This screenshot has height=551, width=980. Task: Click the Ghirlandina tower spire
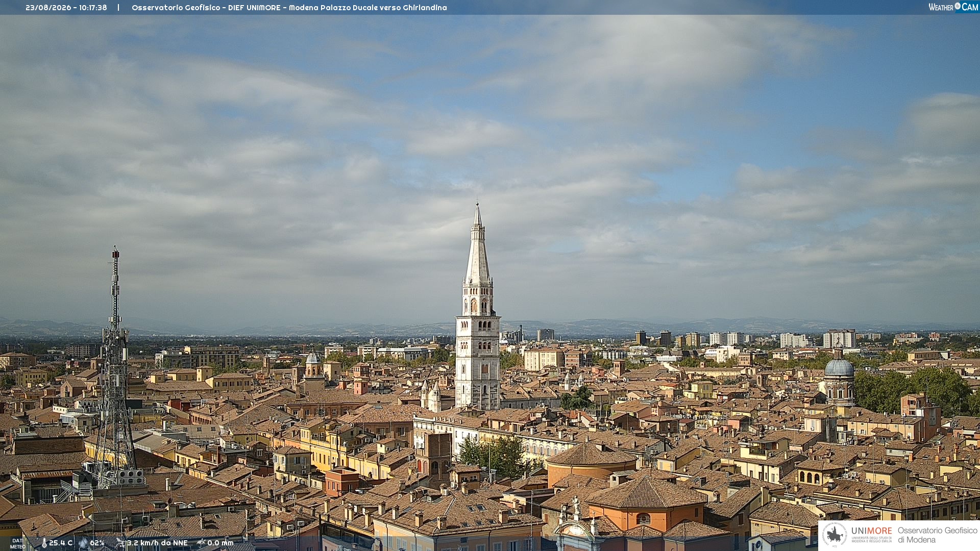coord(478,244)
